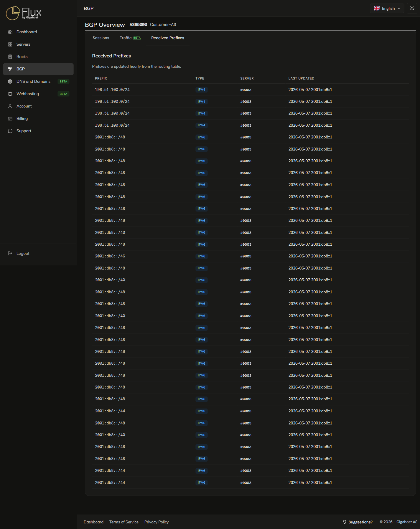This screenshot has height=529, width=420.
Task: Click the Billing card icon
Action: tap(10, 118)
